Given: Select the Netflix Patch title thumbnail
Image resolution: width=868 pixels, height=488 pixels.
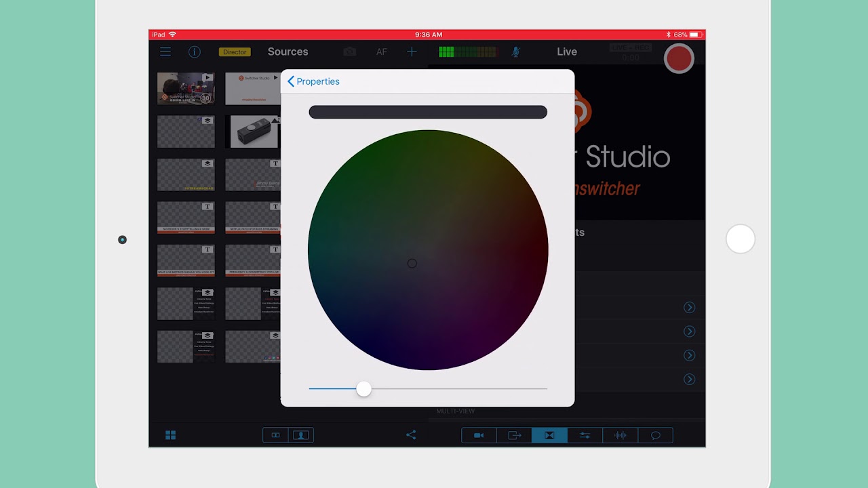Looking at the screenshot, I should 253,218.
